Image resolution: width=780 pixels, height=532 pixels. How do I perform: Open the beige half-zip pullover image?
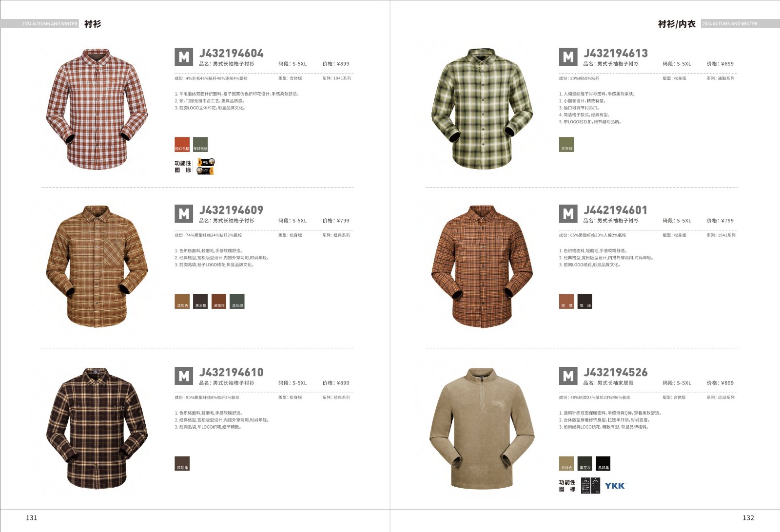click(x=482, y=429)
